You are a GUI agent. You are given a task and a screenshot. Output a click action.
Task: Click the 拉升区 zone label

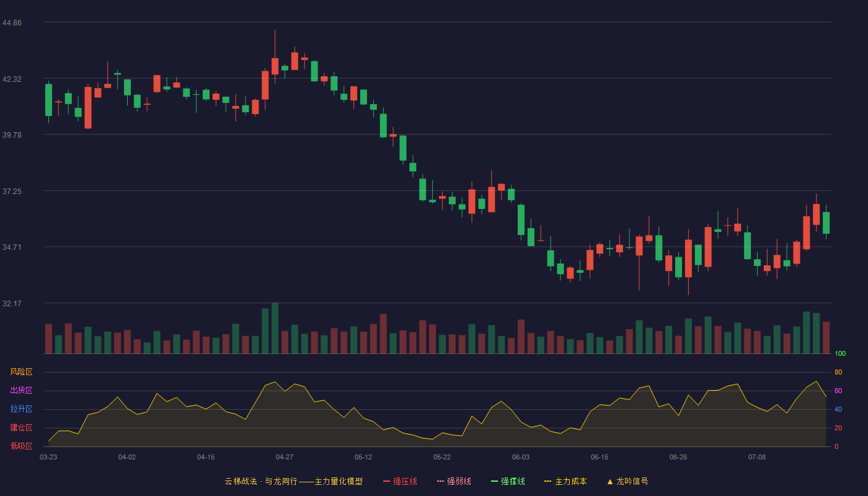pyautogui.click(x=21, y=409)
